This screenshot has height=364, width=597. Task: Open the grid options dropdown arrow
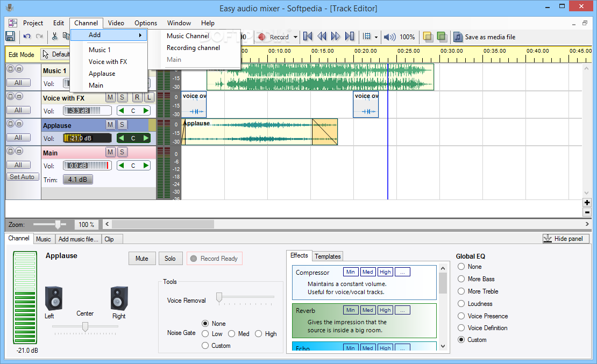pyautogui.click(x=376, y=37)
